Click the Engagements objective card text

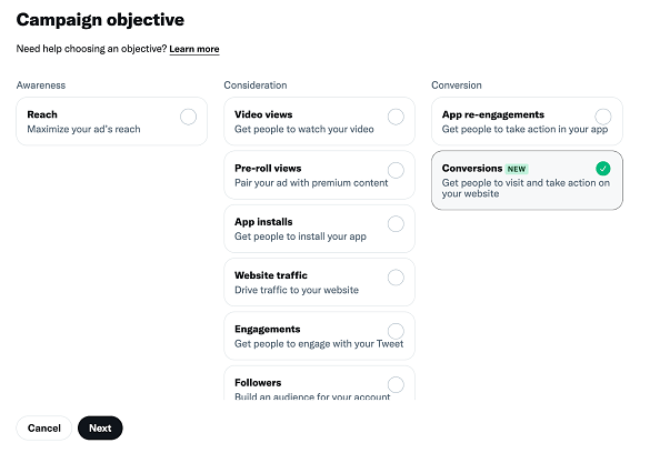(318, 344)
